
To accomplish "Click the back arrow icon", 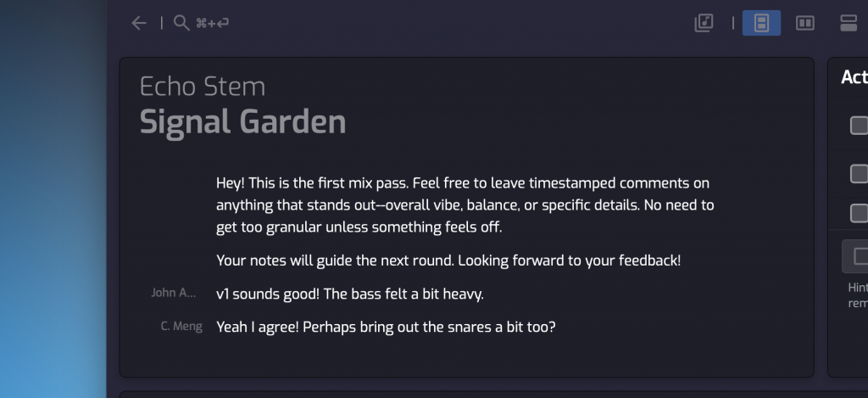I will 139,23.
